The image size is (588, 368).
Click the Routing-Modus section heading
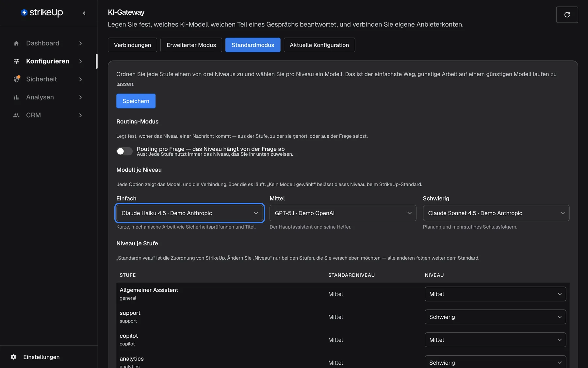[x=137, y=121]
